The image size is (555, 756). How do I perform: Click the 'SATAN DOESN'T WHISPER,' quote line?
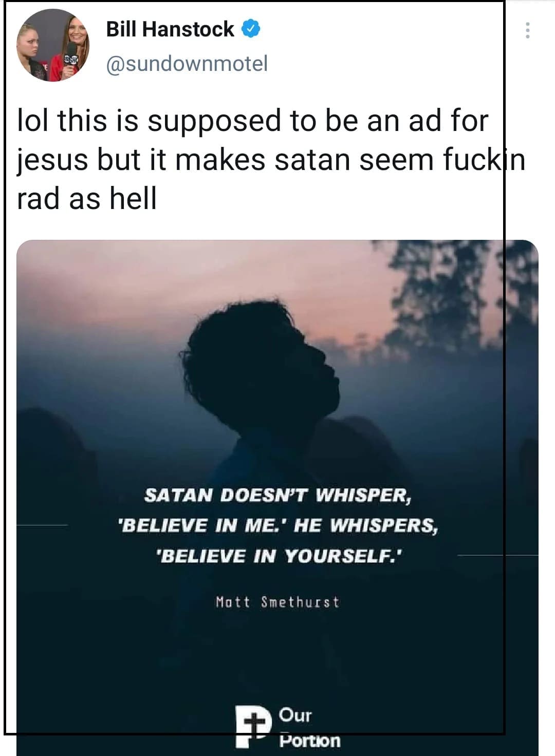[x=277, y=495]
